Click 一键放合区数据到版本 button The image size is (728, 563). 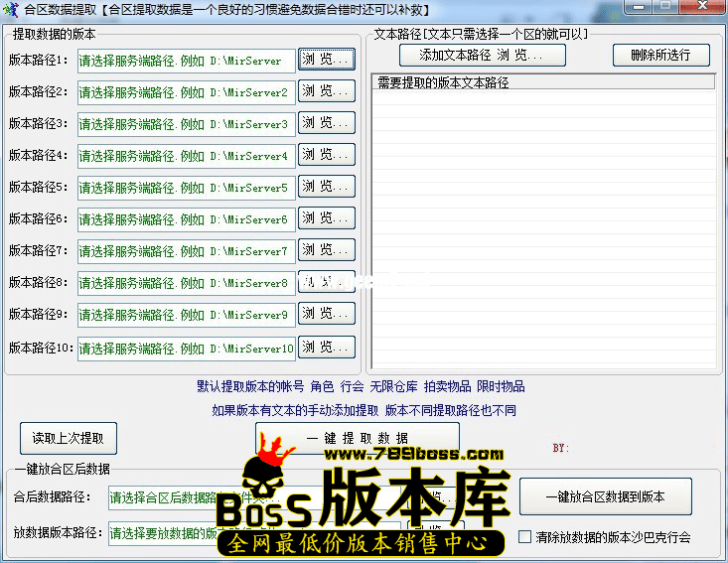click(x=606, y=496)
